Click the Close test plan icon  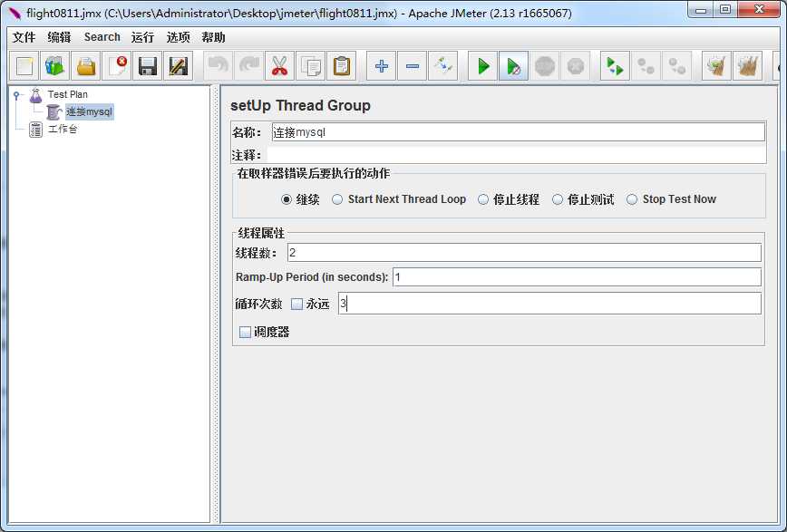(117, 66)
